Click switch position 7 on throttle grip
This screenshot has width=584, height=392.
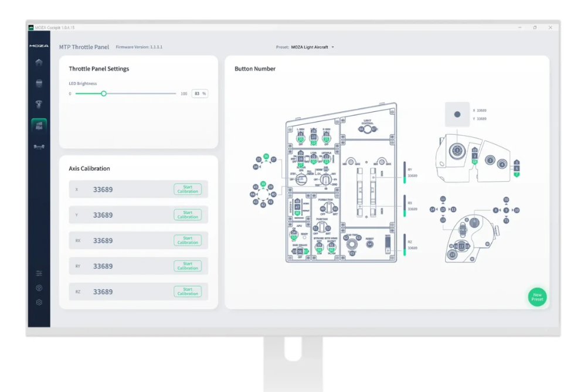click(x=517, y=174)
